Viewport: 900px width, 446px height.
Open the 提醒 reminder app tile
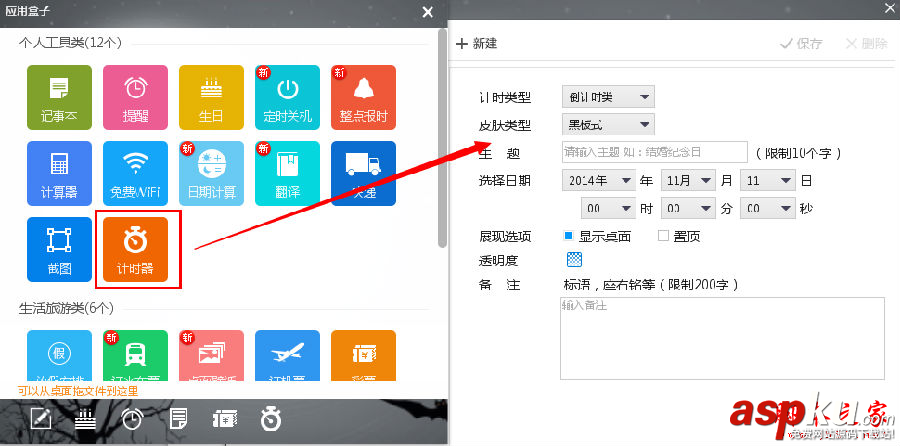(135, 98)
